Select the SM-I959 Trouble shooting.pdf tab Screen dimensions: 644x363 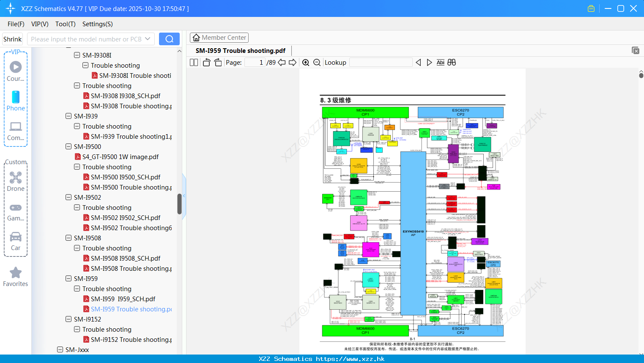point(241,50)
